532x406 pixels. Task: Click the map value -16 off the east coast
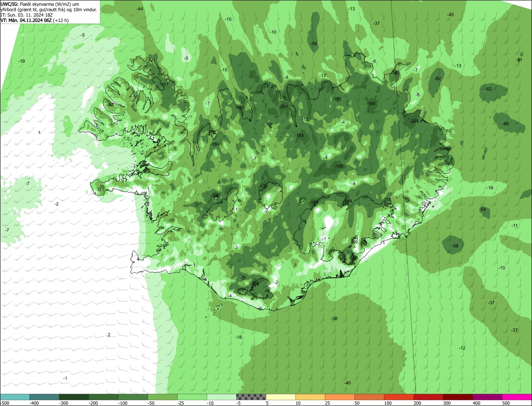490,188
